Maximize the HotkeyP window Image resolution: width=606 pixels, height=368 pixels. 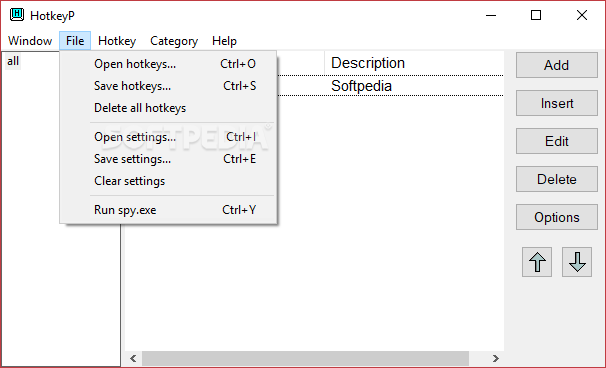[x=536, y=15]
